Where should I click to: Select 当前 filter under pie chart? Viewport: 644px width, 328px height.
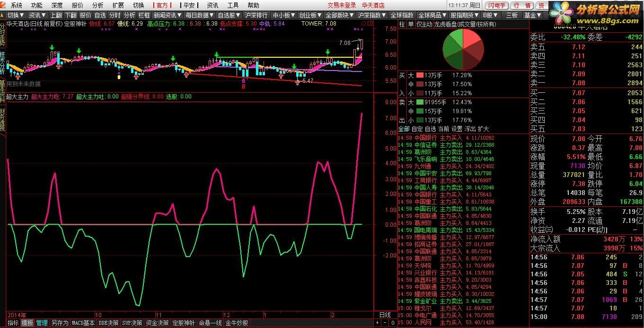click(x=443, y=129)
